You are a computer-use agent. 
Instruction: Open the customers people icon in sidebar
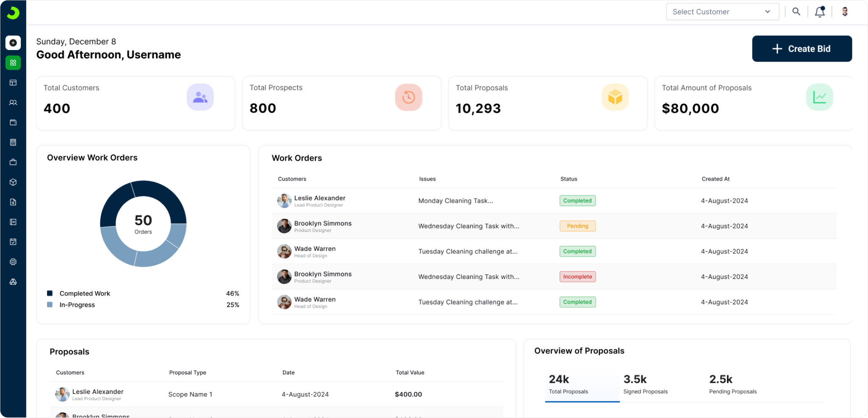coord(13,103)
